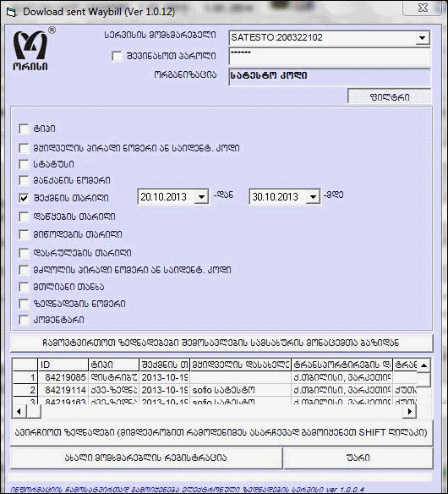Image resolution: width=448 pixels, height=494 pixels.
Task: Open the 30.10.2013 end date picker
Action: 313,197
